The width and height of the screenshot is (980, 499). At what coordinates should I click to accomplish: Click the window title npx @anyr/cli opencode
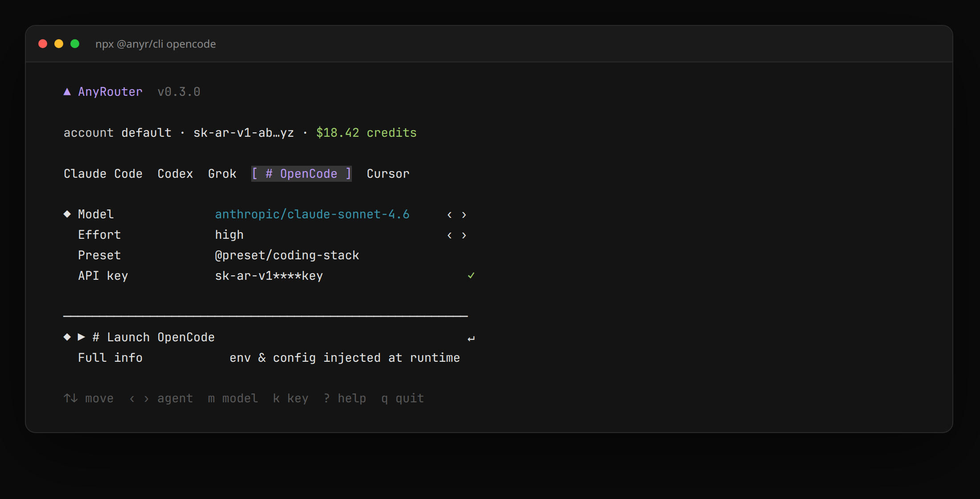pos(155,44)
